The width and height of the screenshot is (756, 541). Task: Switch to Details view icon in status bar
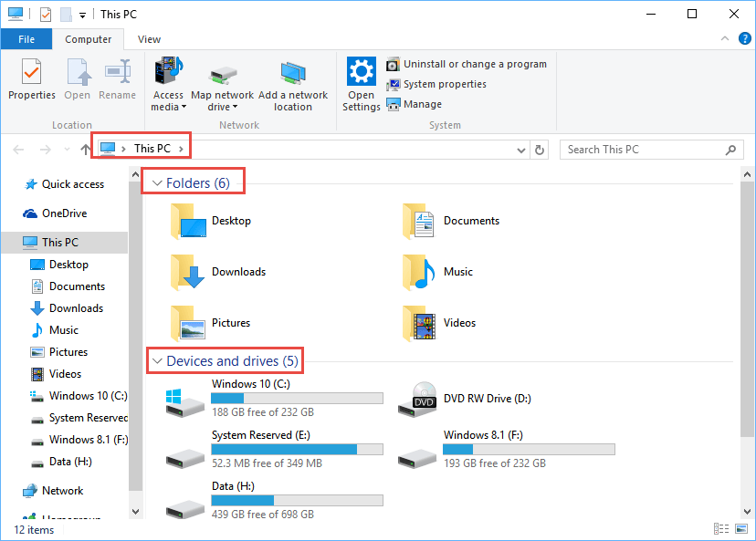721,529
